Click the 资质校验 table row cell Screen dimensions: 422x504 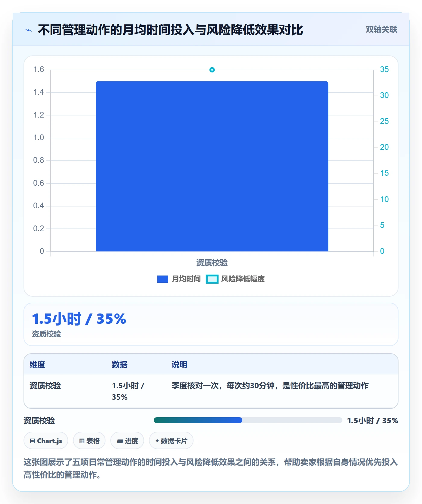(x=45, y=386)
